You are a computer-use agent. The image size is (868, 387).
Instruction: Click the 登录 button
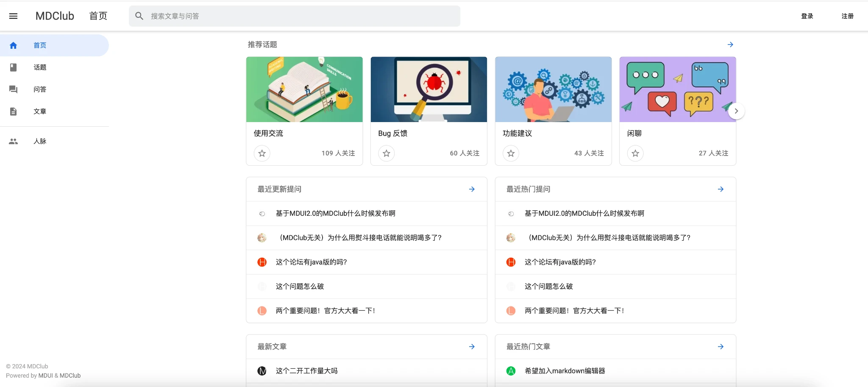coord(807,16)
